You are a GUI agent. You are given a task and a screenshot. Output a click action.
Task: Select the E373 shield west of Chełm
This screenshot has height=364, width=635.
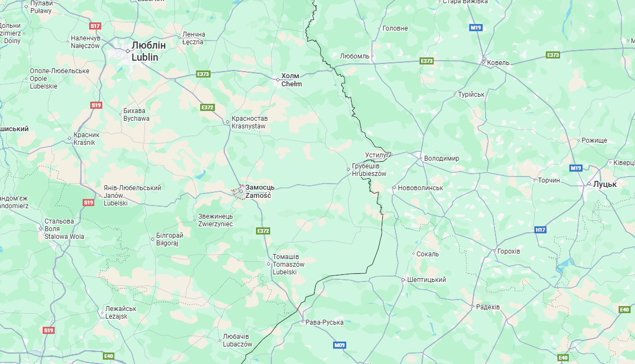(203, 74)
